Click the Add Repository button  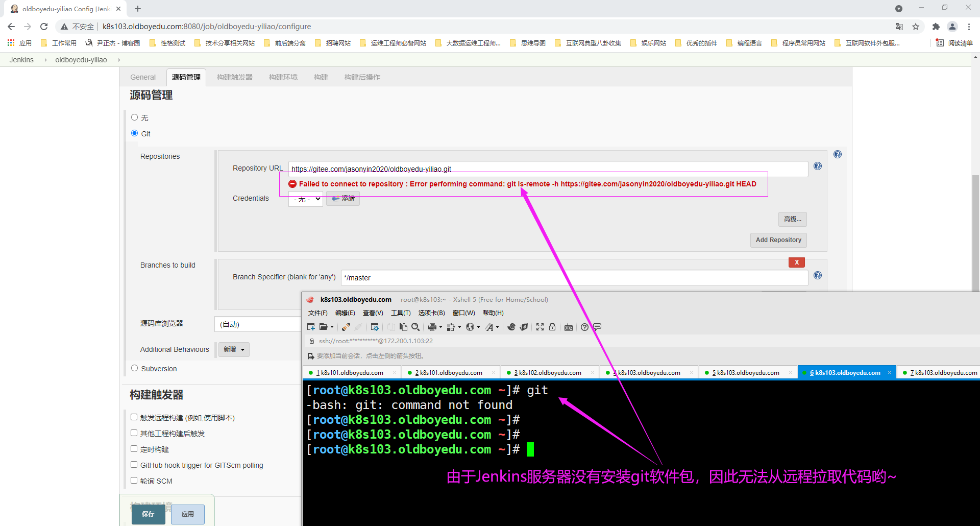pos(778,240)
